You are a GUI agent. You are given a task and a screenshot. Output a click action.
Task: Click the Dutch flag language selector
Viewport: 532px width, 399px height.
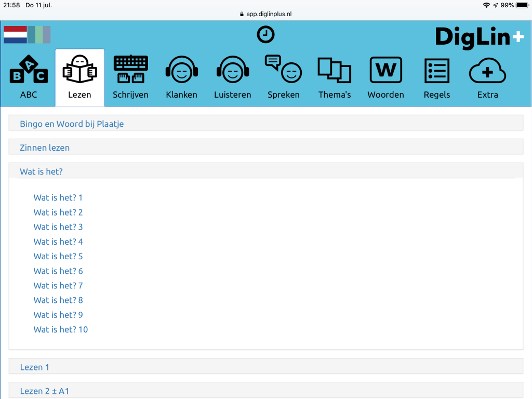click(x=16, y=34)
